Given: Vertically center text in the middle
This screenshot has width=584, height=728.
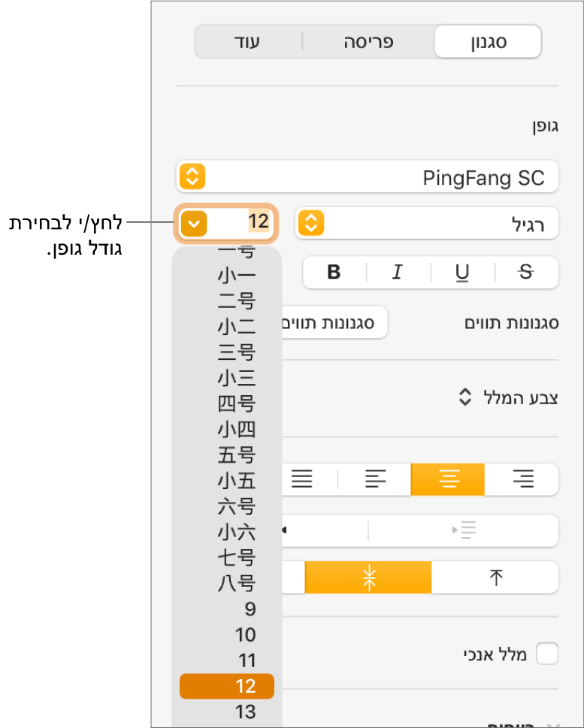Looking at the screenshot, I should [x=368, y=577].
